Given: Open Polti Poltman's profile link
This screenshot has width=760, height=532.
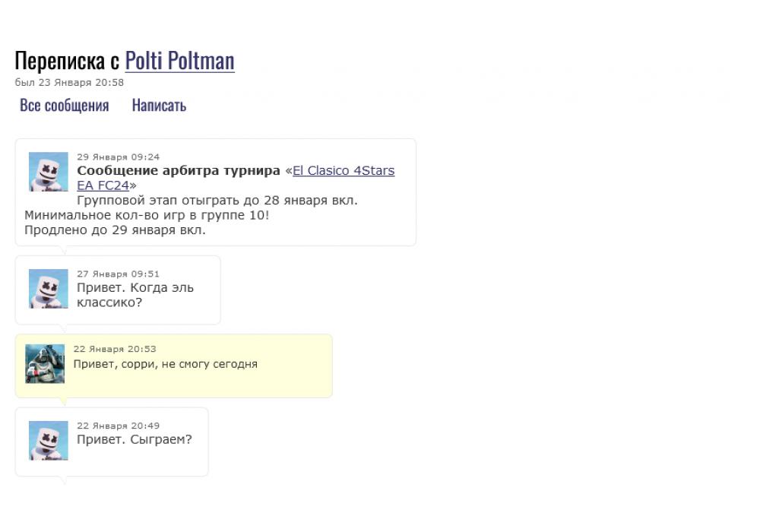Looking at the screenshot, I should coord(179,61).
